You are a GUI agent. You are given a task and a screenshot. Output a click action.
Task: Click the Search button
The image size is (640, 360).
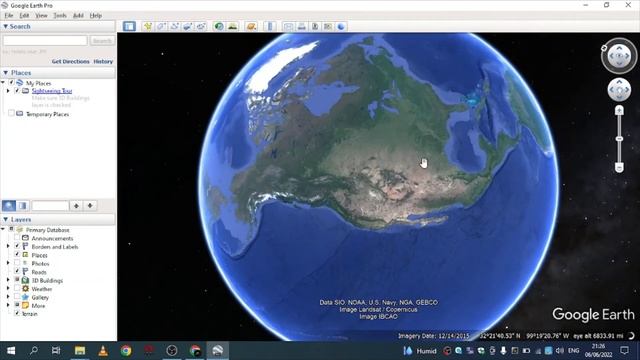pos(102,40)
